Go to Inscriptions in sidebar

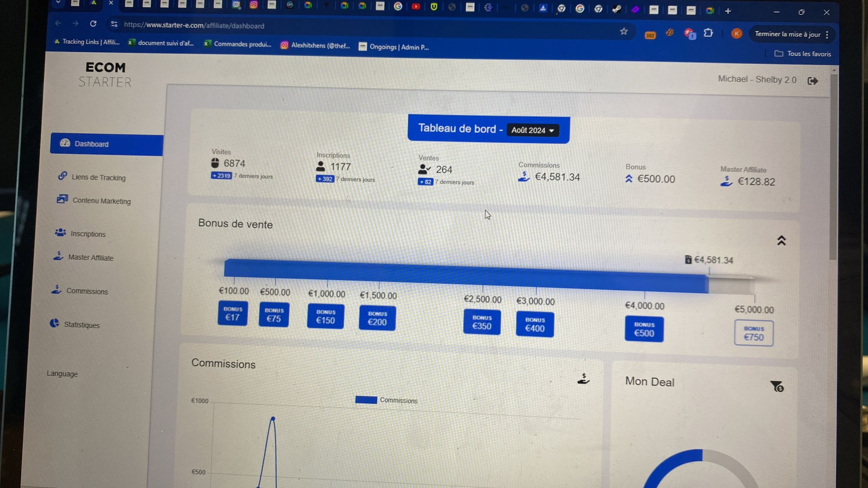click(x=88, y=234)
